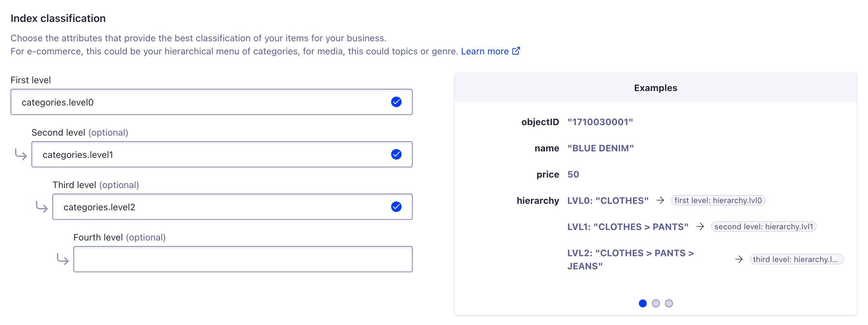Click the arrow icon next to LVL0 CLOTHES
The height and width of the screenshot is (325, 868).
click(x=660, y=200)
